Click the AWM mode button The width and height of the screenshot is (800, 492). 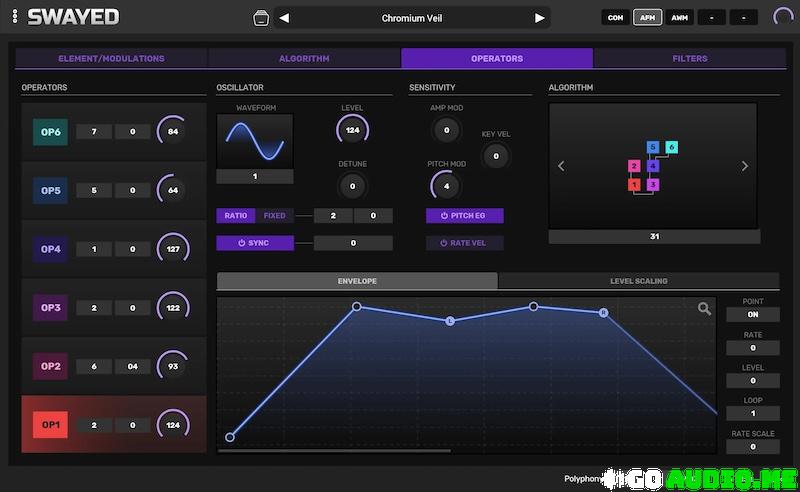pos(679,18)
